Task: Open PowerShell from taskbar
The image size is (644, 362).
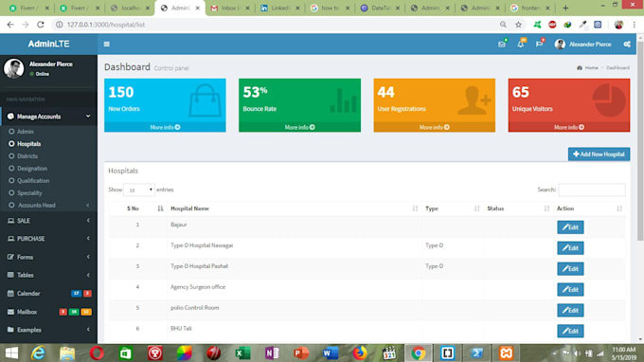Action: click(476, 353)
